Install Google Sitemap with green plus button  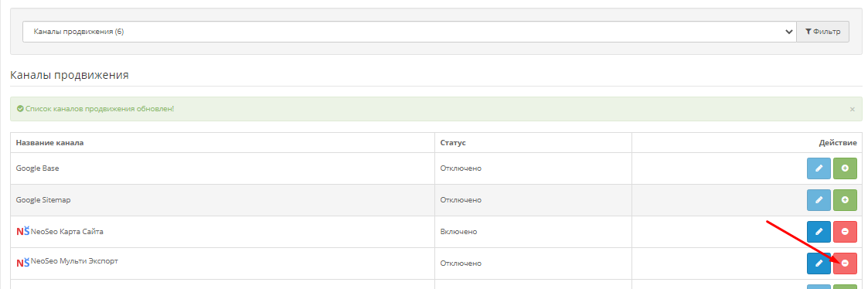click(845, 200)
